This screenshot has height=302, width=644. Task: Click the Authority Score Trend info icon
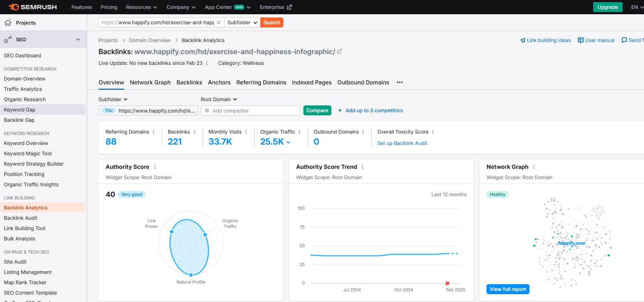point(363,167)
